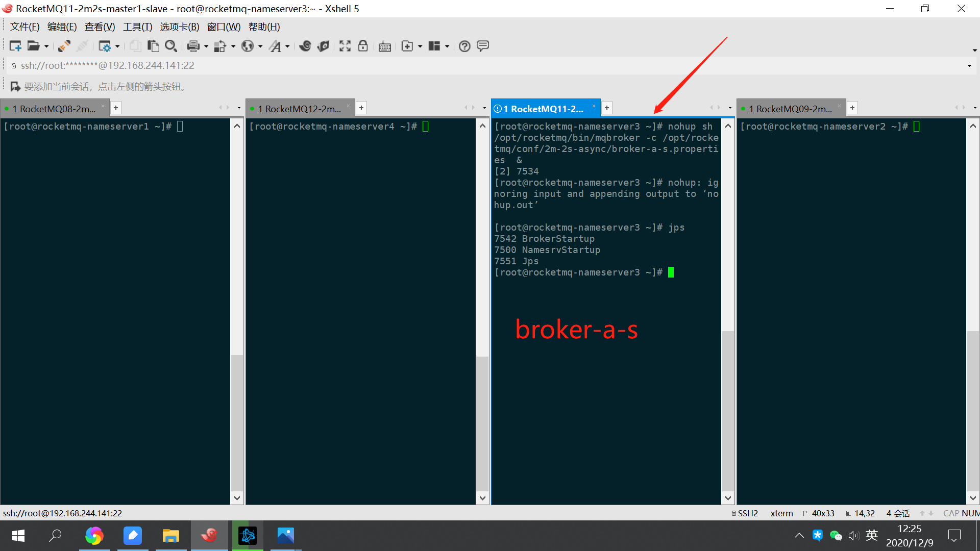The image size is (980, 551).
Task: Click the volume speaker tray icon
Action: [853, 535]
